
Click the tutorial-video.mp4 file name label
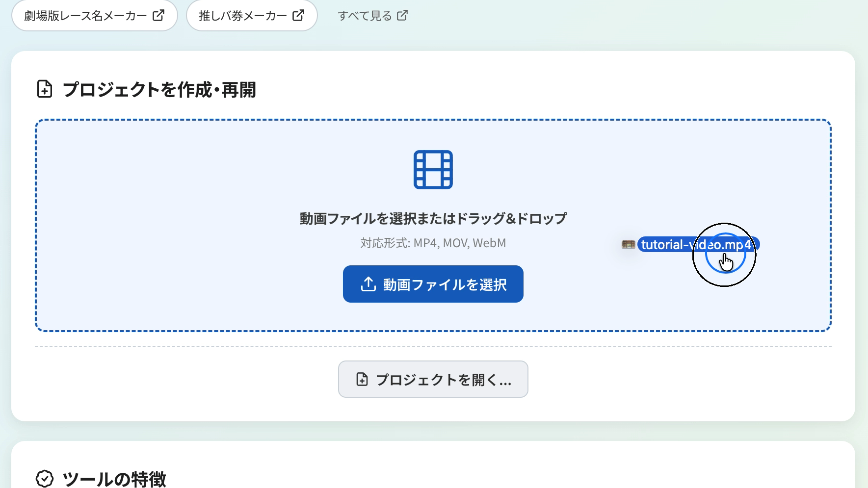point(698,244)
